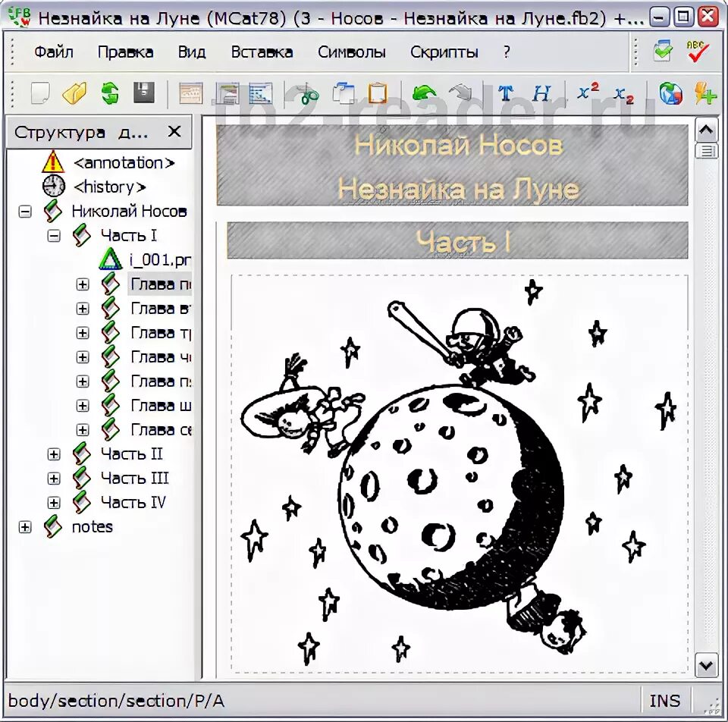Redo with the gray forward arrow

point(460,93)
